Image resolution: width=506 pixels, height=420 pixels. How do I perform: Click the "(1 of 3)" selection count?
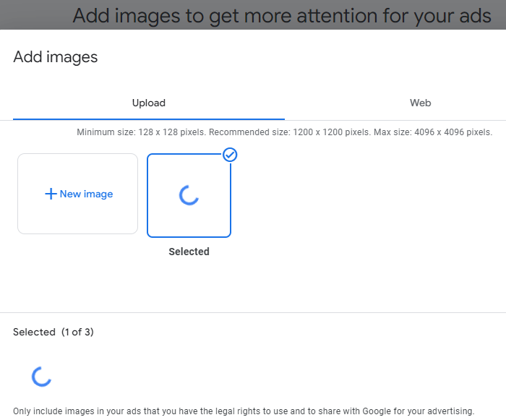77,332
